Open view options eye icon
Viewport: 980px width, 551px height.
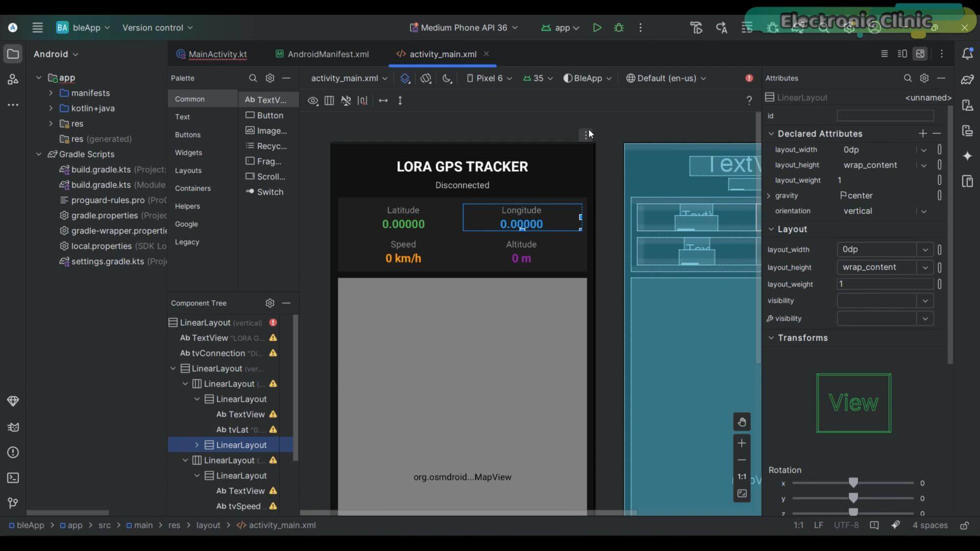coord(313,101)
